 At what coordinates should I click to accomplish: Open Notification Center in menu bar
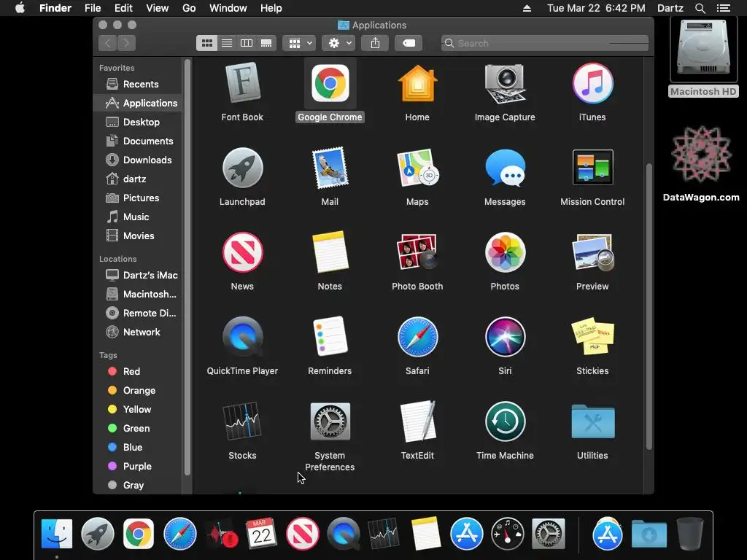[x=723, y=8]
